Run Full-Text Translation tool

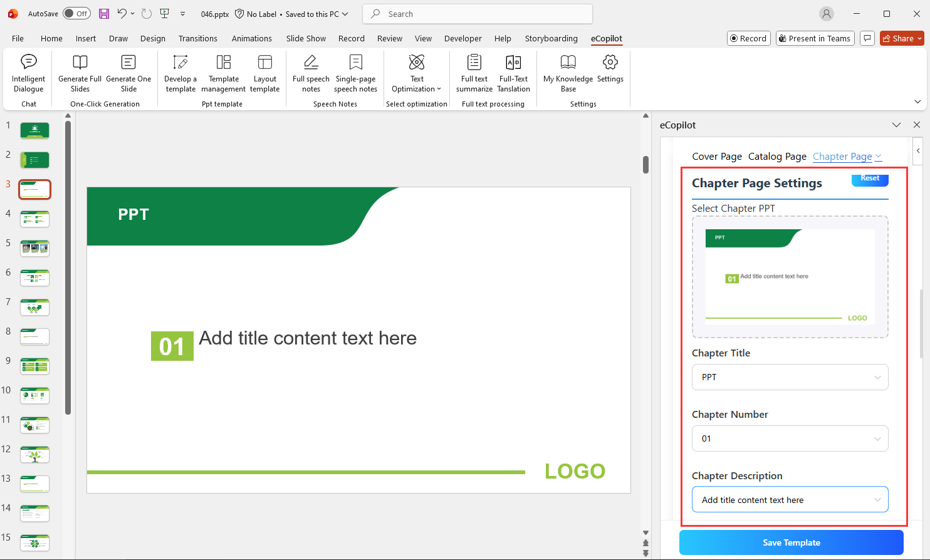[x=513, y=73]
